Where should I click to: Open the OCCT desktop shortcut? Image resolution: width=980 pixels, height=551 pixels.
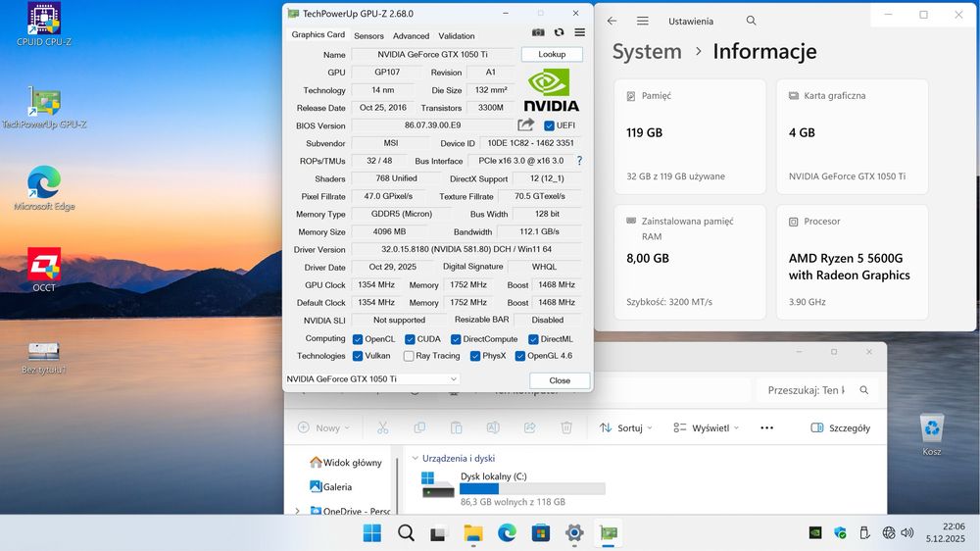44,270
